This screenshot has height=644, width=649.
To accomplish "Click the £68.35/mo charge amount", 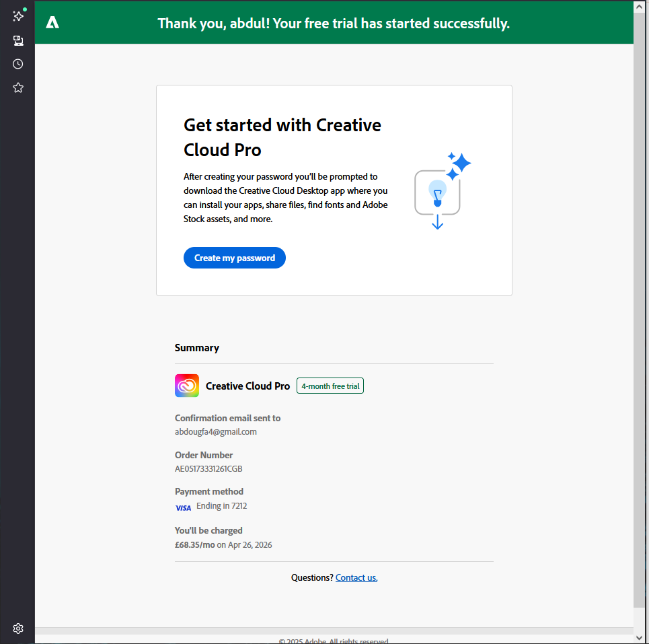I will coord(194,544).
